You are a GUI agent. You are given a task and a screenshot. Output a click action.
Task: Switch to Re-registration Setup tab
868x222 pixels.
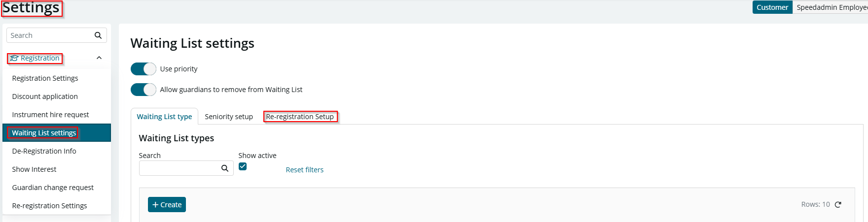(300, 117)
